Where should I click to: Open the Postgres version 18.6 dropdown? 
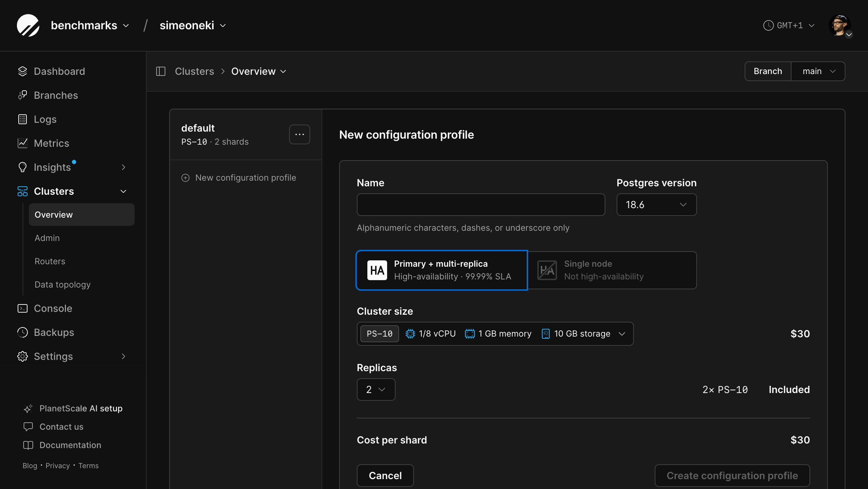656,205
